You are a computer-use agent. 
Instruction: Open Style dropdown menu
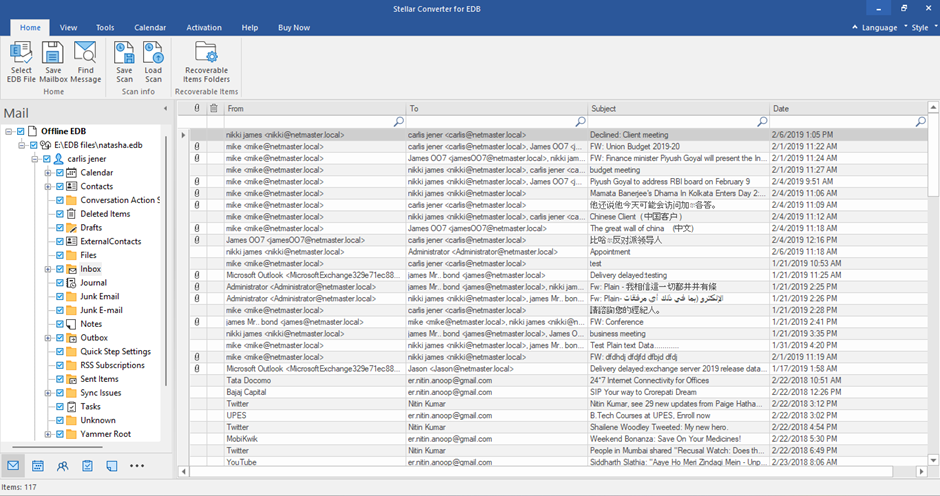pyautogui.click(x=918, y=28)
